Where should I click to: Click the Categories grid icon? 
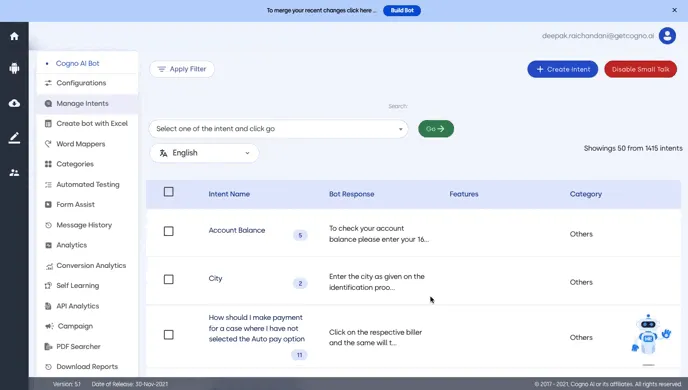point(48,164)
